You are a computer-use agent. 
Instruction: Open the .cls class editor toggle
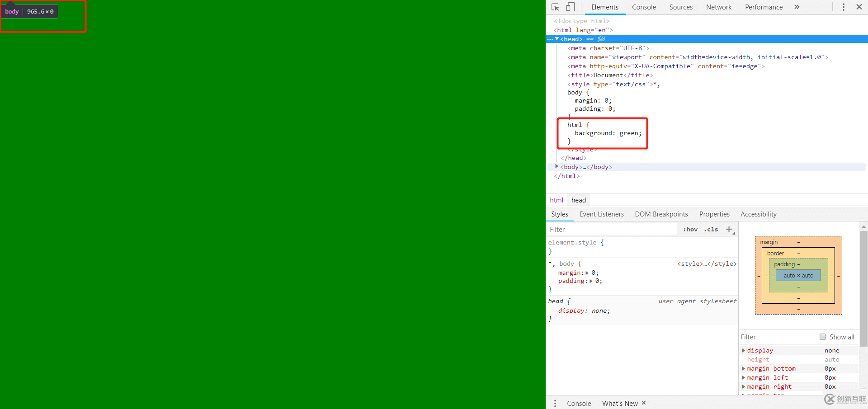[x=711, y=229]
